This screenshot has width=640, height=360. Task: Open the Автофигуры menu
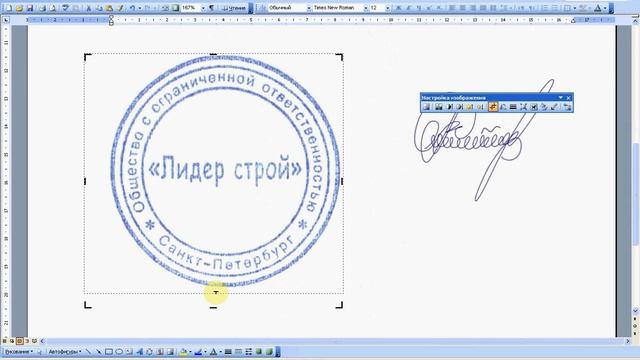[x=65, y=351]
